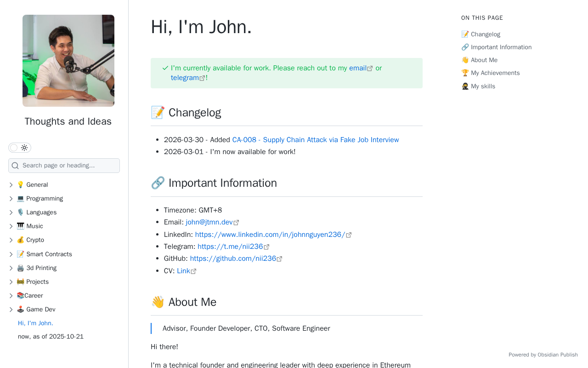Click the joystick icon beside Game Dev
This screenshot has width=588, height=368.
coord(20,310)
